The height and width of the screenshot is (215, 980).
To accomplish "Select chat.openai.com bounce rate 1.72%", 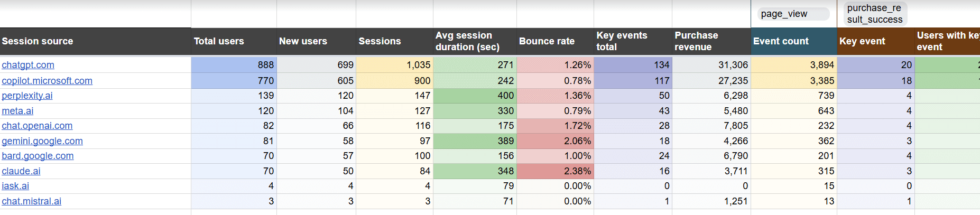I will pyautogui.click(x=556, y=126).
